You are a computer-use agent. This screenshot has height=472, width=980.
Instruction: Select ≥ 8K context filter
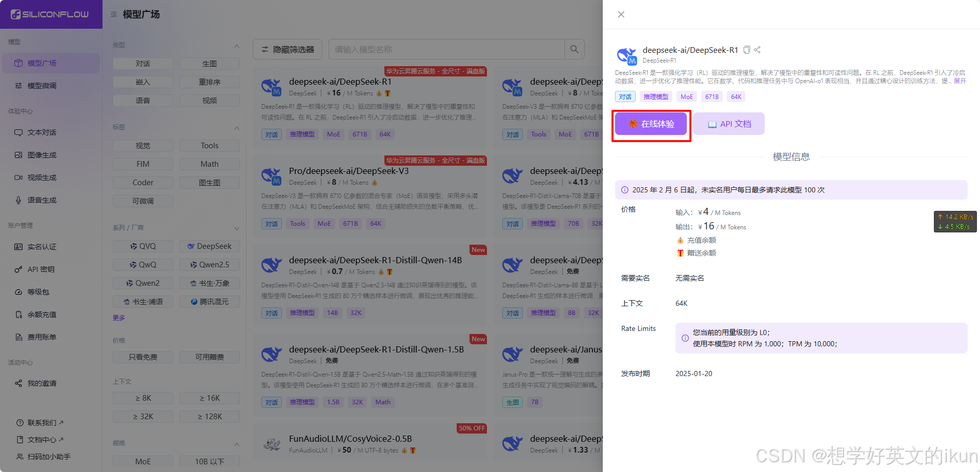pos(143,398)
